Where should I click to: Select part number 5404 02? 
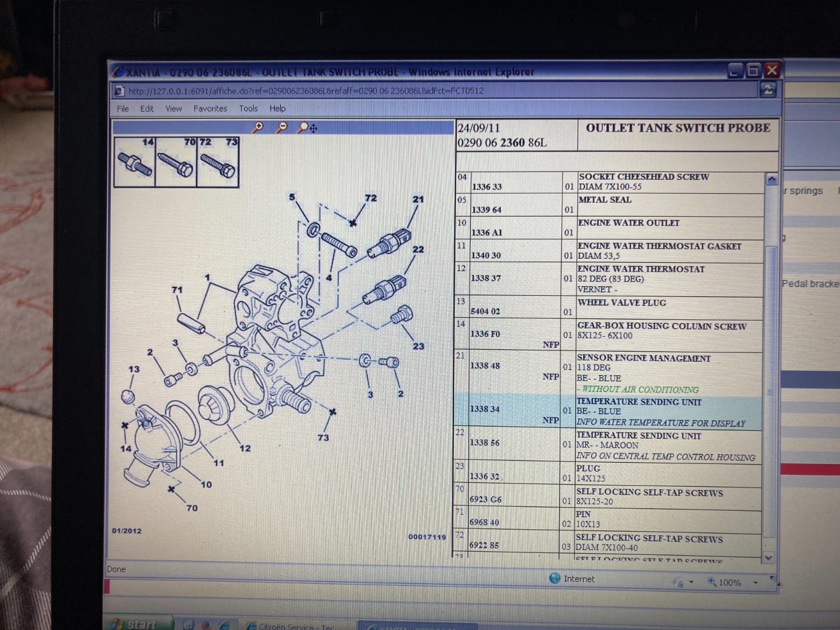pos(485,311)
